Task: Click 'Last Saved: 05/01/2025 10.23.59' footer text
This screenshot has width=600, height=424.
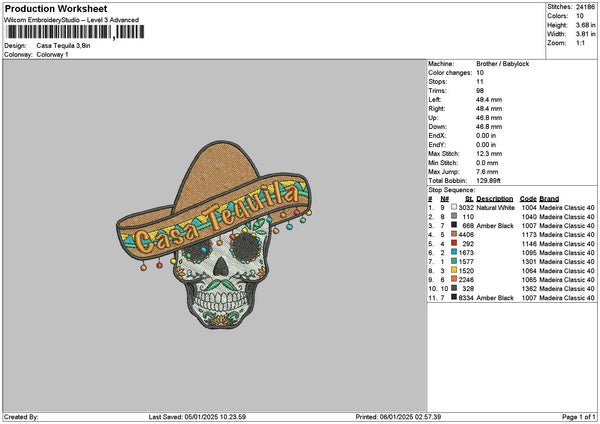Action: click(x=197, y=417)
